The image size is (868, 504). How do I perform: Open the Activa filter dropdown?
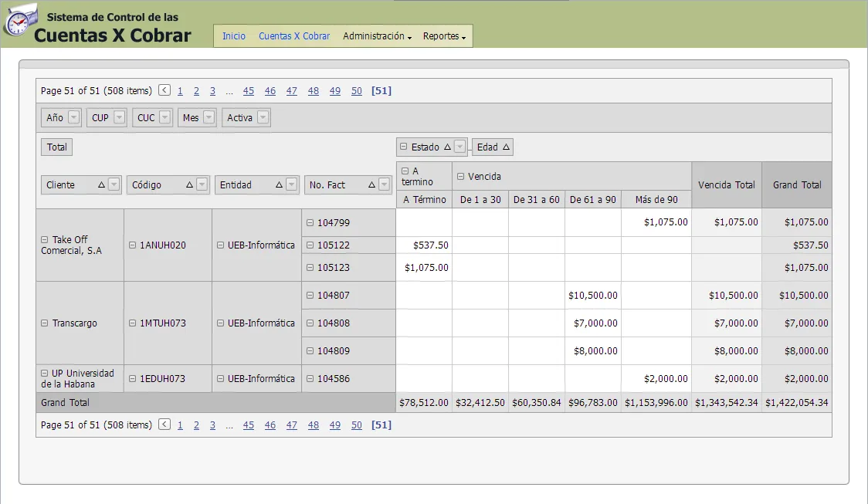tap(261, 117)
